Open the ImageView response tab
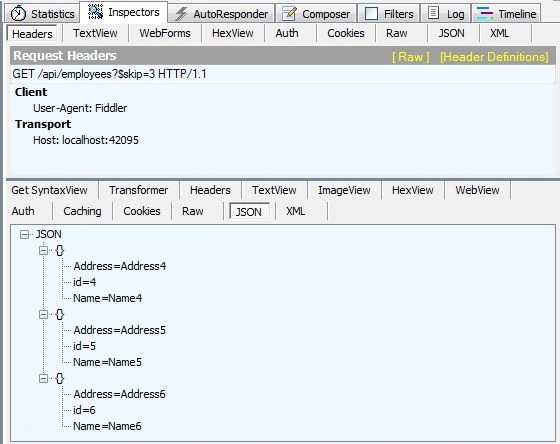The width and height of the screenshot is (560, 444). point(344,190)
